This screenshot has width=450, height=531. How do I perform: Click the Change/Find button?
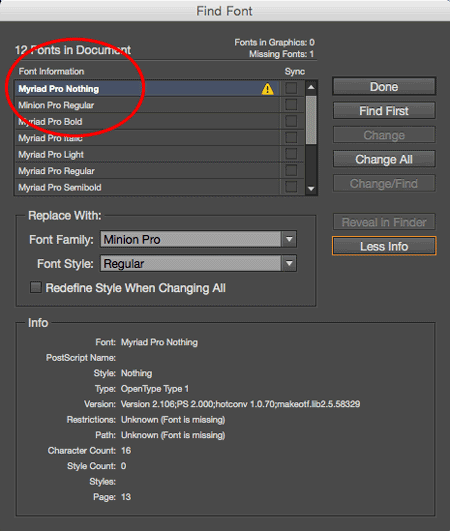384,184
